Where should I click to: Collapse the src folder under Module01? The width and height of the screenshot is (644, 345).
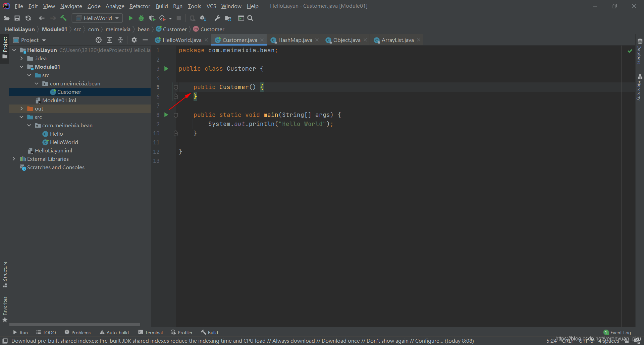click(29, 75)
